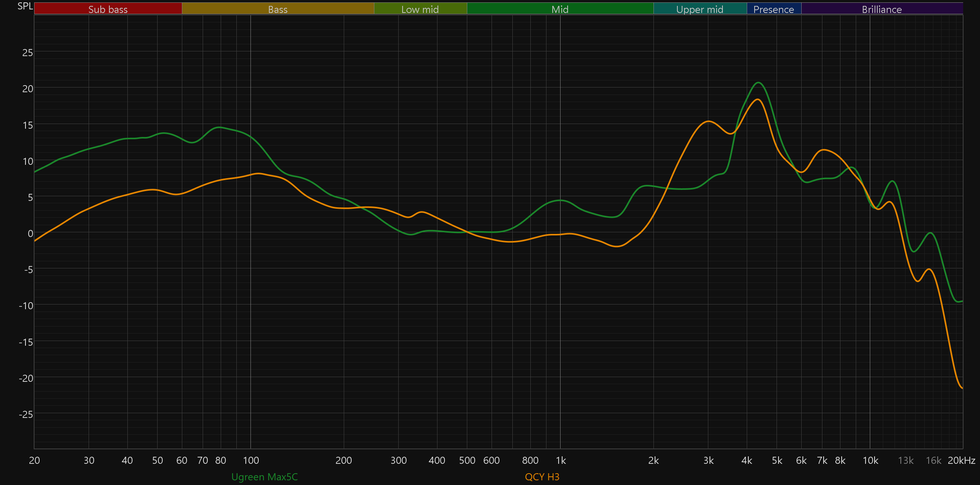Viewport: 980px width, 485px height.
Task: Click the 100 Hz axis label
Action: 251,460
